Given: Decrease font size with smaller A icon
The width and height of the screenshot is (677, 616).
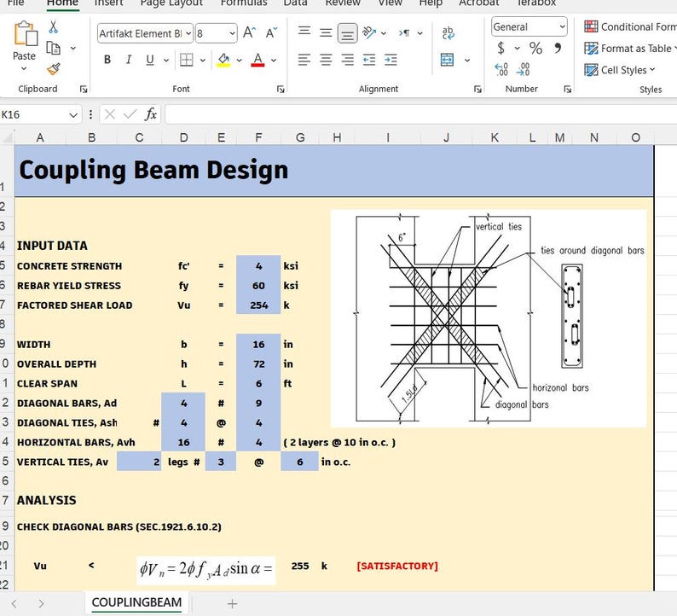Looking at the screenshot, I should tap(272, 32).
